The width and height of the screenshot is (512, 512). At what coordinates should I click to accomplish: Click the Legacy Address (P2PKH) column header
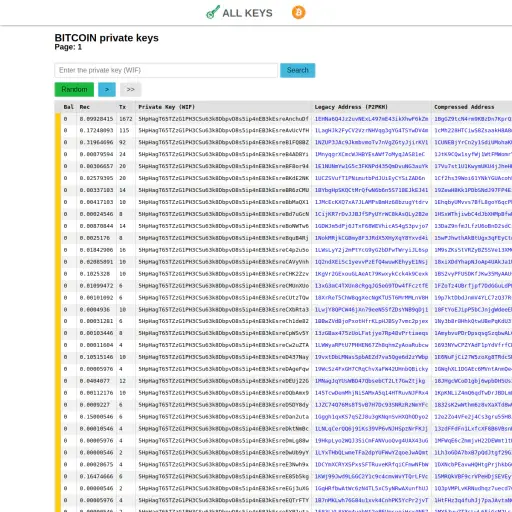tap(351, 107)
